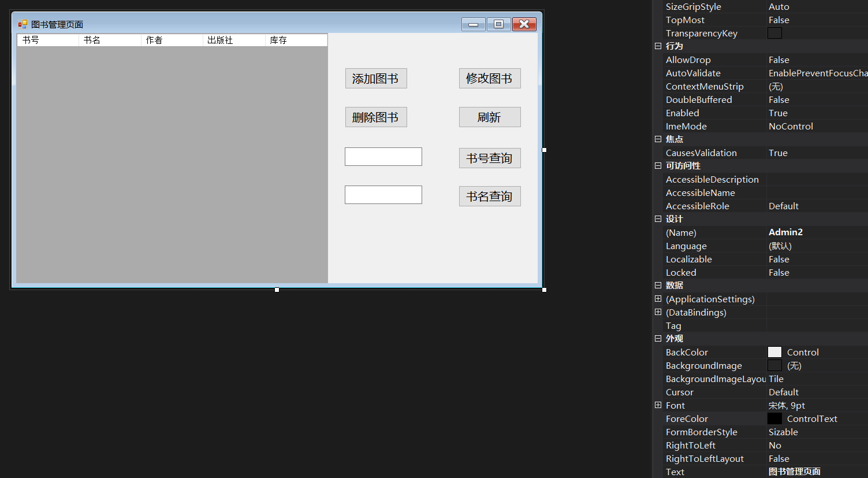Select the 库存 column header
This screenshot has width=868, height=478.
(296, 40)
